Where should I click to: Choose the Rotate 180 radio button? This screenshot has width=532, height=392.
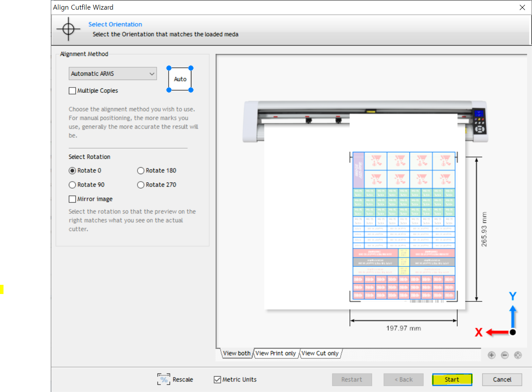pyautogui.click(x=141, y=171)
